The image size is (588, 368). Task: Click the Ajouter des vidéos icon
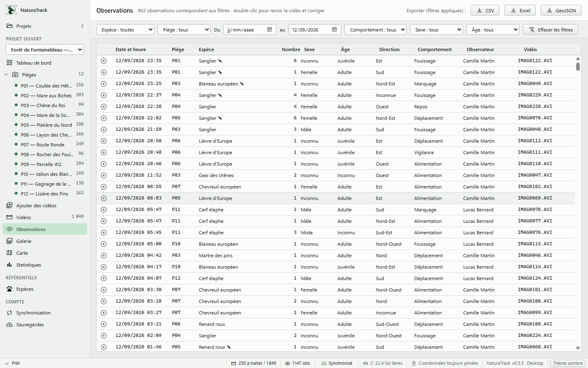coord(9,205)
